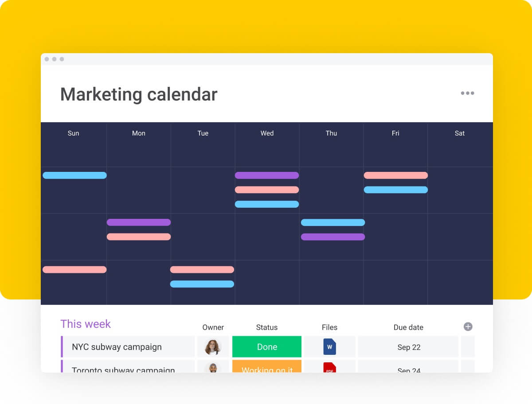The height and width of the screenshot is (404, 532).
Task: Click the Toronto subway campaign owner avatar
Action: coord(213,369)
